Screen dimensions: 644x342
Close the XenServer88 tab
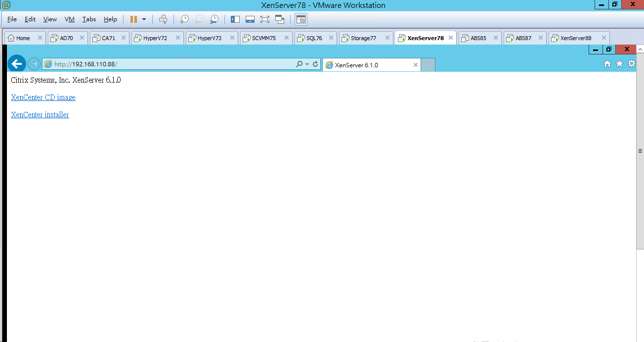603,38
